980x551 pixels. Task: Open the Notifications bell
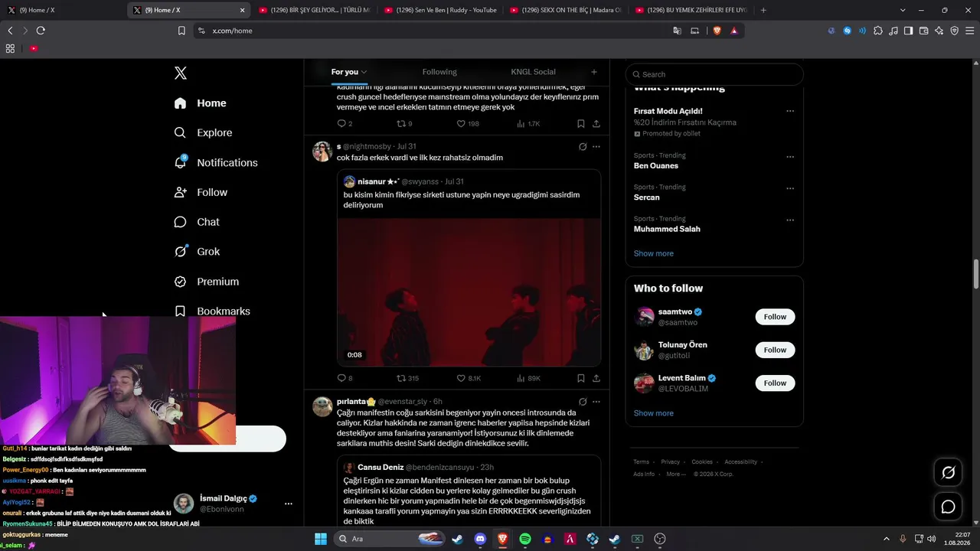(216, 162)
